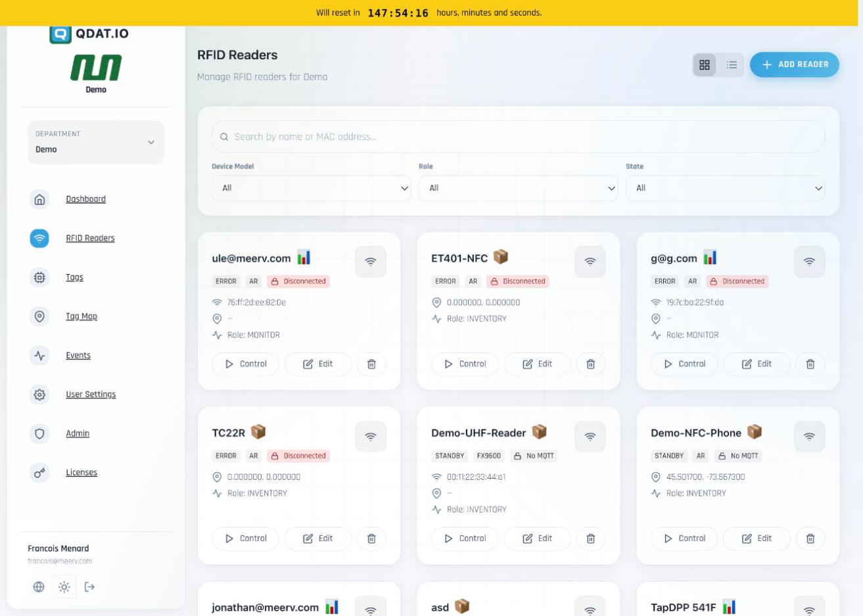Click Control on ule@meerv.com card

pyautogui.click(x=245, y=364)
